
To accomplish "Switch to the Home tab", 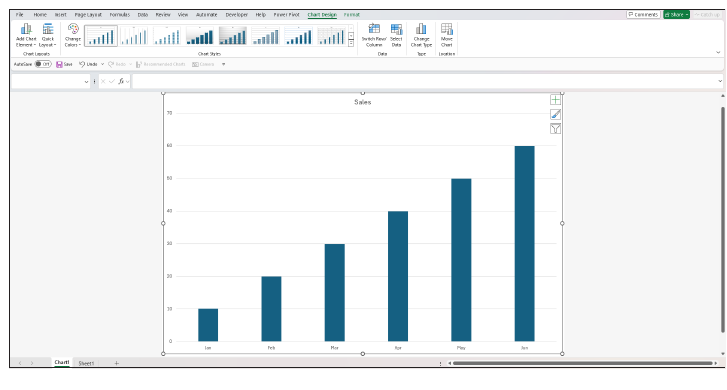I will 40,15.
